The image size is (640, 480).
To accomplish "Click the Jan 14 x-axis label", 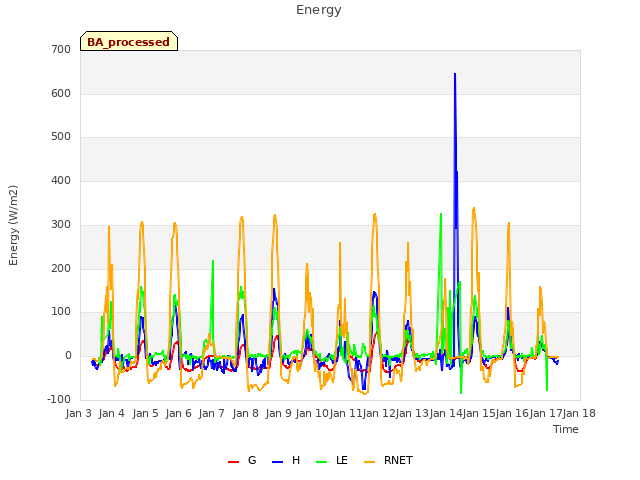I will pyautogui.click(x=445, y=413).
